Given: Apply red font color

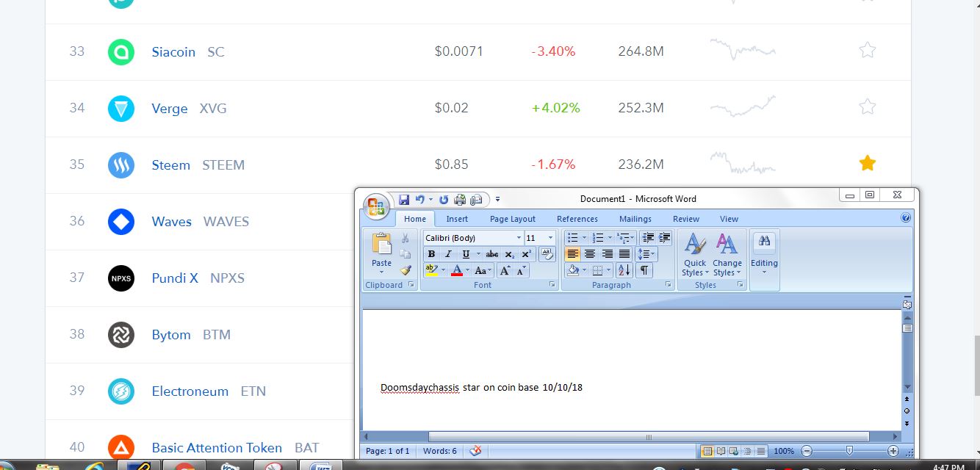Looking at the screenshot, I should click(x=456, y=270).
